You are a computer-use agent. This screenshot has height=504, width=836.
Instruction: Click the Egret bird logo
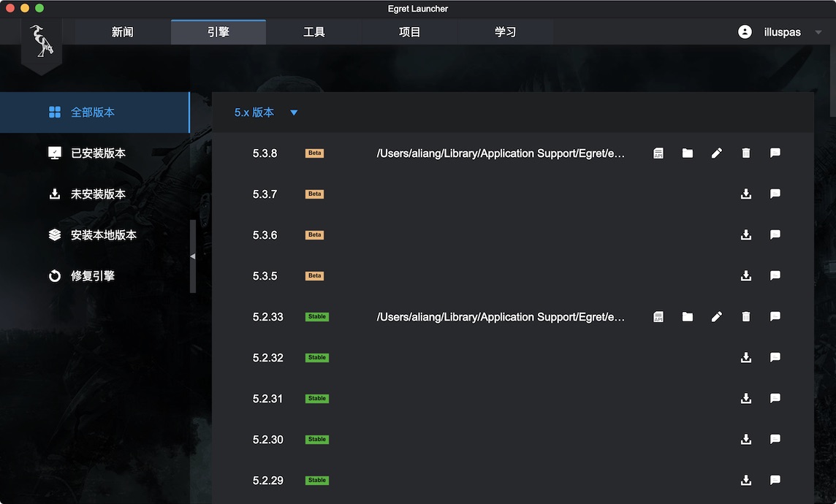[42, 42]
